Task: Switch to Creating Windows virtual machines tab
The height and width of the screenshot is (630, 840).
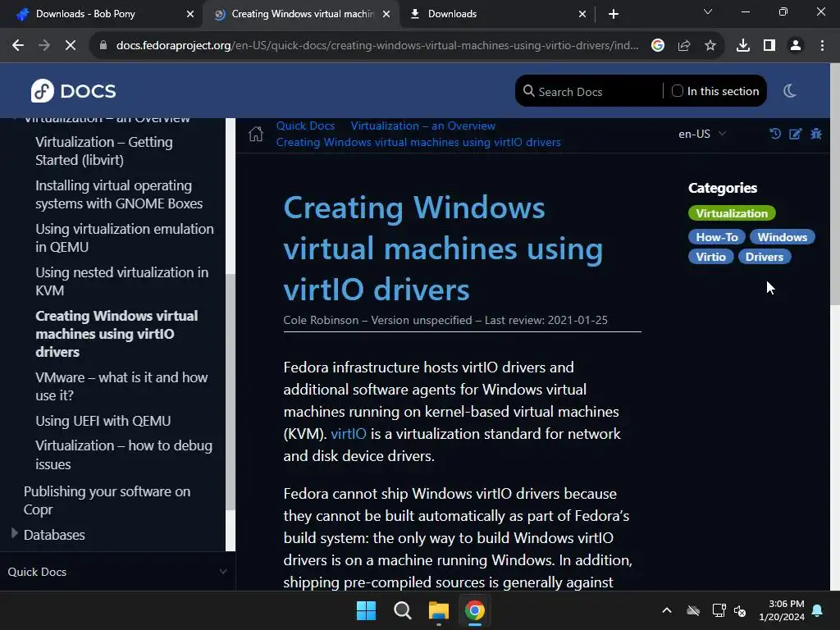Action: point(303,14)
